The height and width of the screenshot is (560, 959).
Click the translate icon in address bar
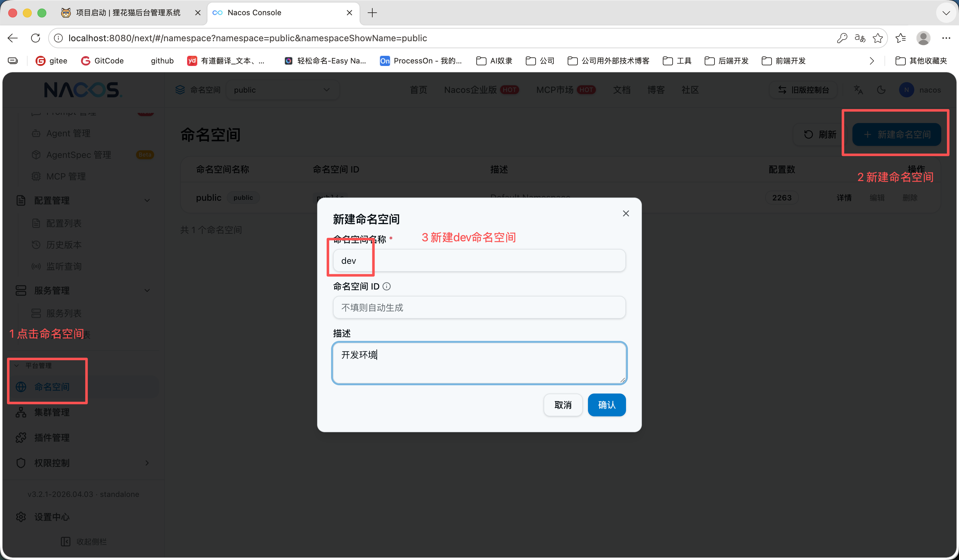tap(860, 38)
